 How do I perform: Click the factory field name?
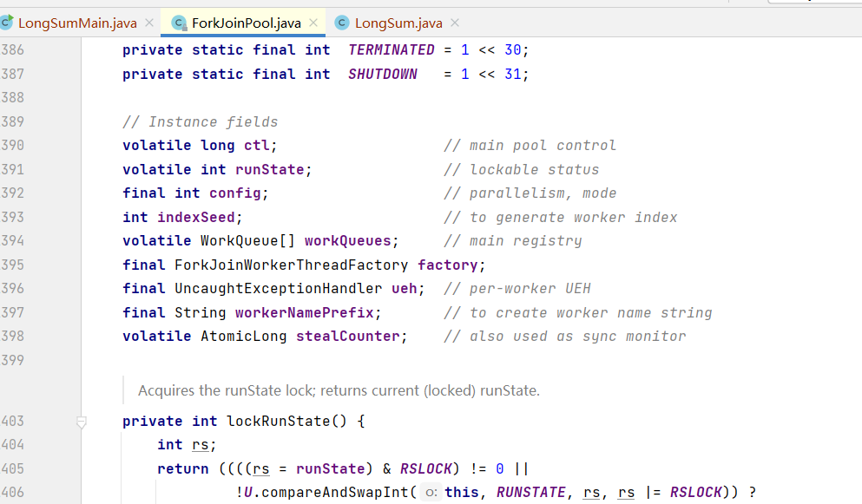(x=447, y=265)
